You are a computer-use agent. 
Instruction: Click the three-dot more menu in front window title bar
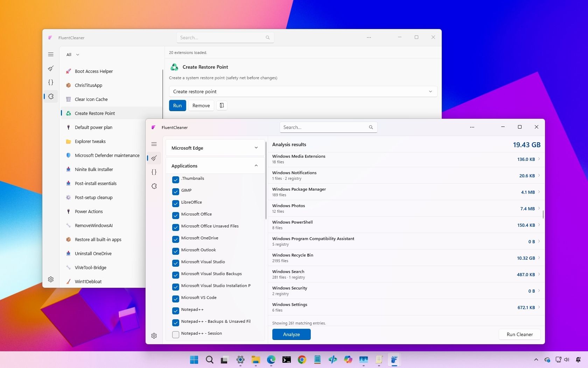[472, 127]
